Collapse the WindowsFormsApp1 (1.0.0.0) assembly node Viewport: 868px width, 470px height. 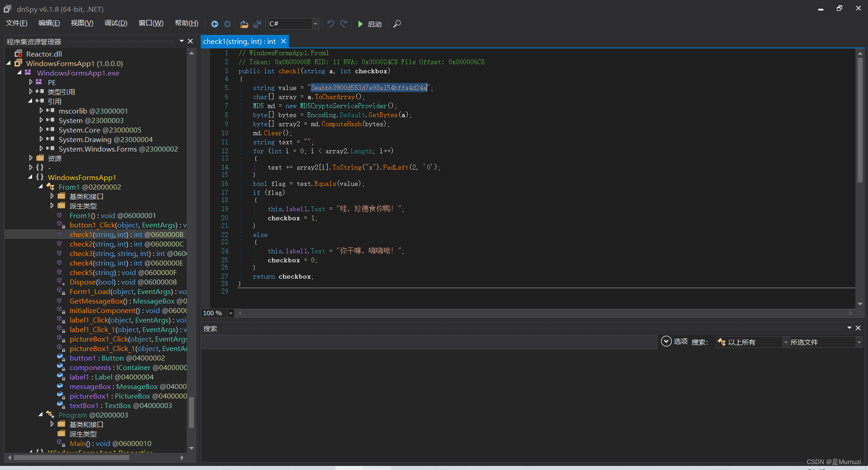coord(9,63)
